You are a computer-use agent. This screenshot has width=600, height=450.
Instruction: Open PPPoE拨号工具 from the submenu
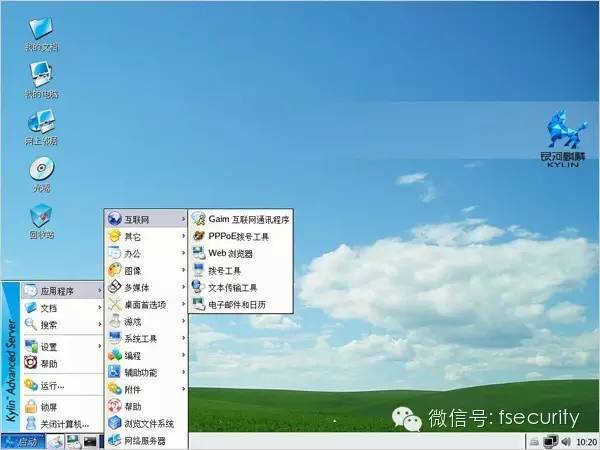(x=241, y=236)
